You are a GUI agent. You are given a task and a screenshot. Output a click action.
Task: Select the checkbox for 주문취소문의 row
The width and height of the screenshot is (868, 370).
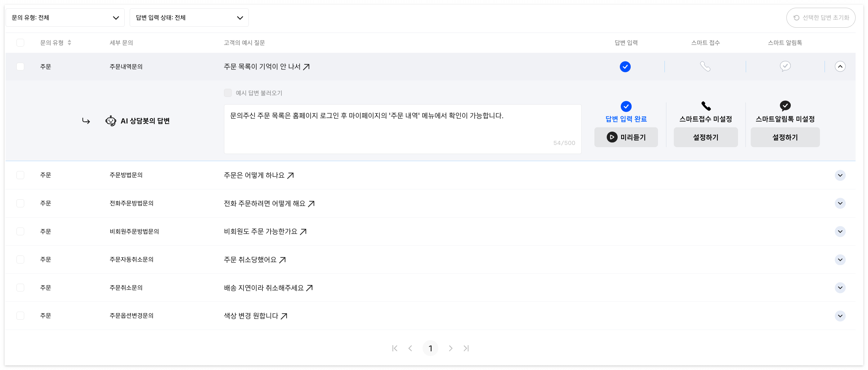click(20, 288)
